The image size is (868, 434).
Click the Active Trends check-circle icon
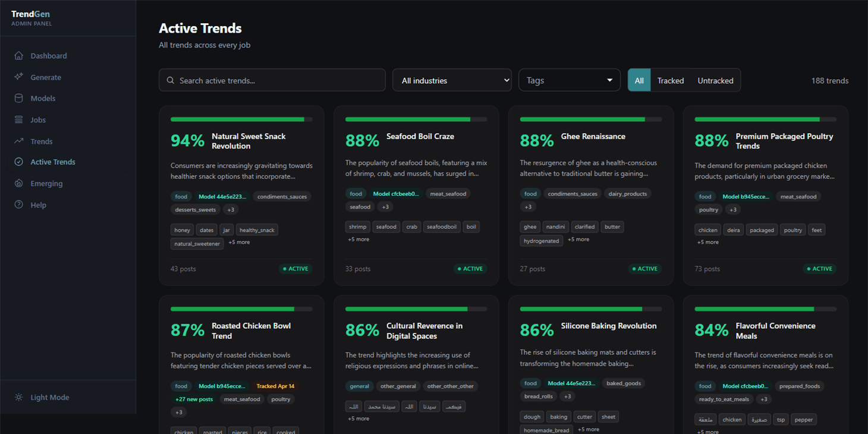pyautogui.click(x=19, y=162)
